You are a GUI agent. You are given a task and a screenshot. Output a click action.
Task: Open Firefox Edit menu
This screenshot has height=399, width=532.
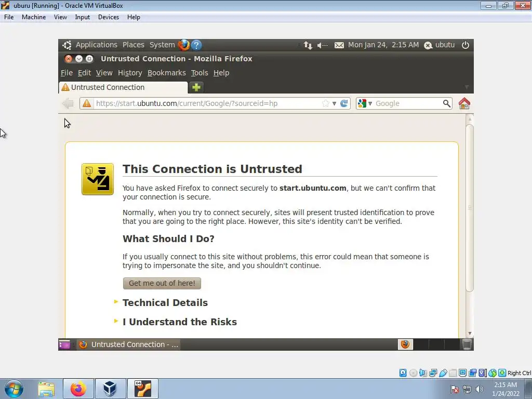click(84, 73)
